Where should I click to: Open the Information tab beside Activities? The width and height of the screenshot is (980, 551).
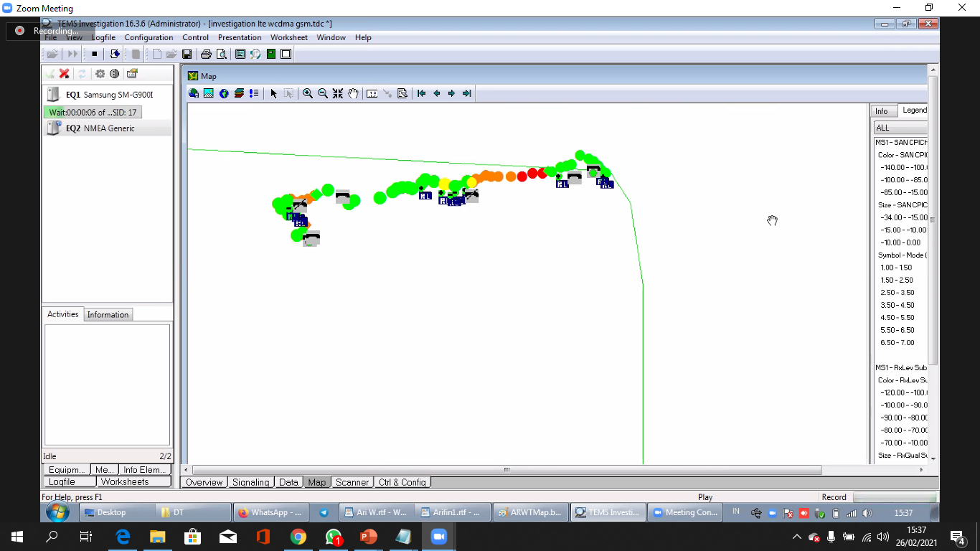[x=108, y=314]
